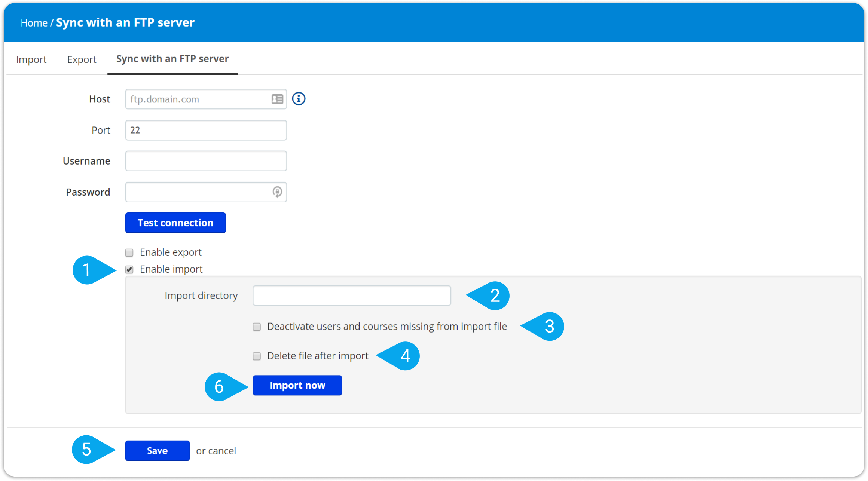Uncheck the Enable import checkbox
Image resolution: width=868 pixels, height=481 pixels.
click(129, 270)
